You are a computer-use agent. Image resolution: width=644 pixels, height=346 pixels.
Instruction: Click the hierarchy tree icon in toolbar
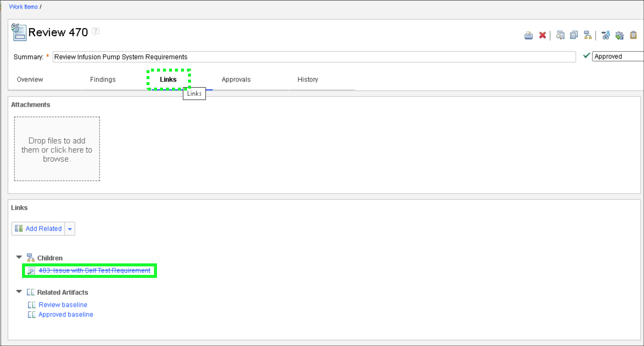[588, 36]
